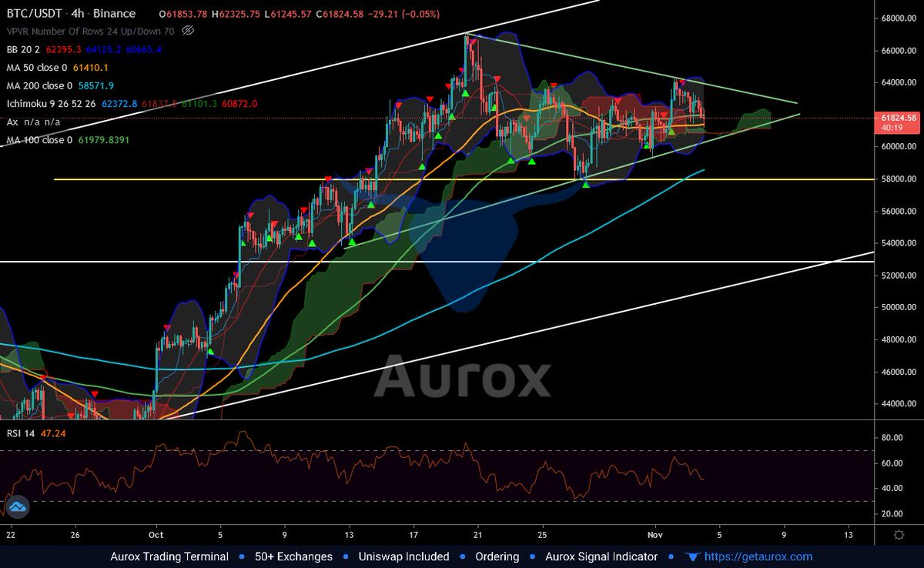
Task: Click the 21 date on time axis
Action: tap(478, 534)
